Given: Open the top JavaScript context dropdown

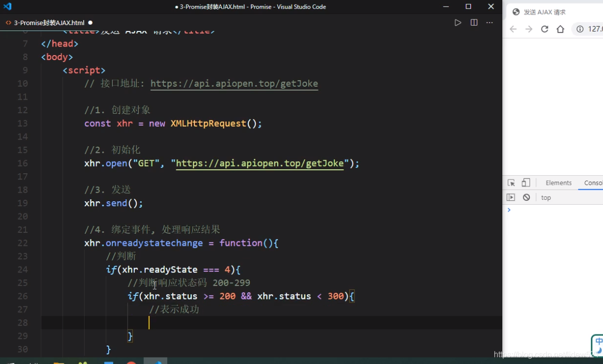Looking at the screenshot, I should [x=546, y=198].
